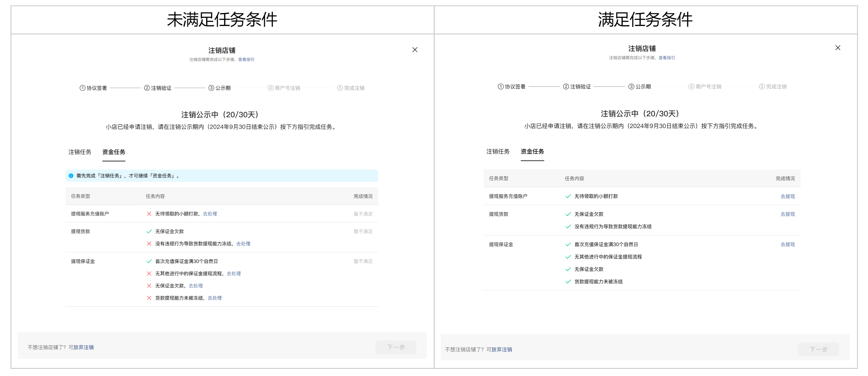
Task: Click 去提现 for 提现服务充值账户 row
Action: (x=788, y=197)
